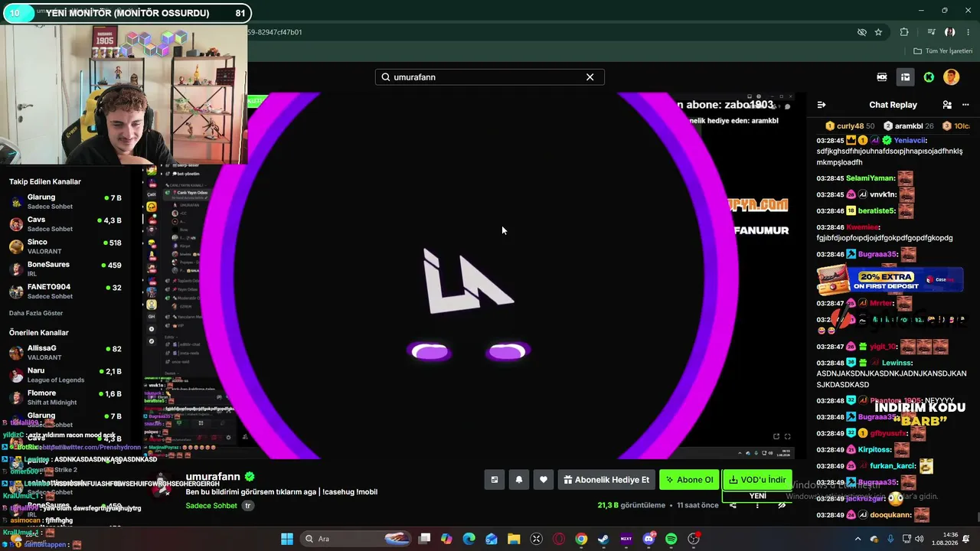Click the dooqukann username in chat

pos(890,515)
